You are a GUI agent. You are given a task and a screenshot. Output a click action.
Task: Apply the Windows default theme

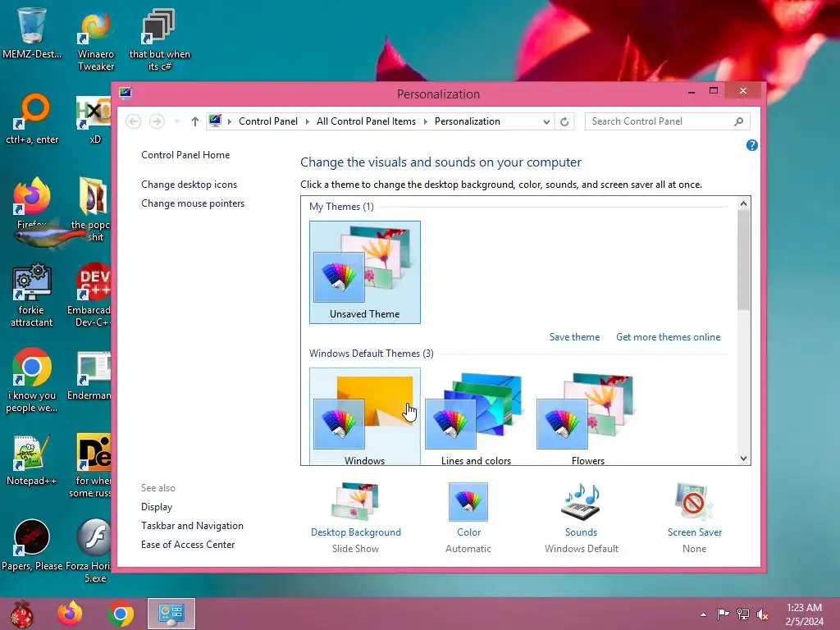coord(365,416)
